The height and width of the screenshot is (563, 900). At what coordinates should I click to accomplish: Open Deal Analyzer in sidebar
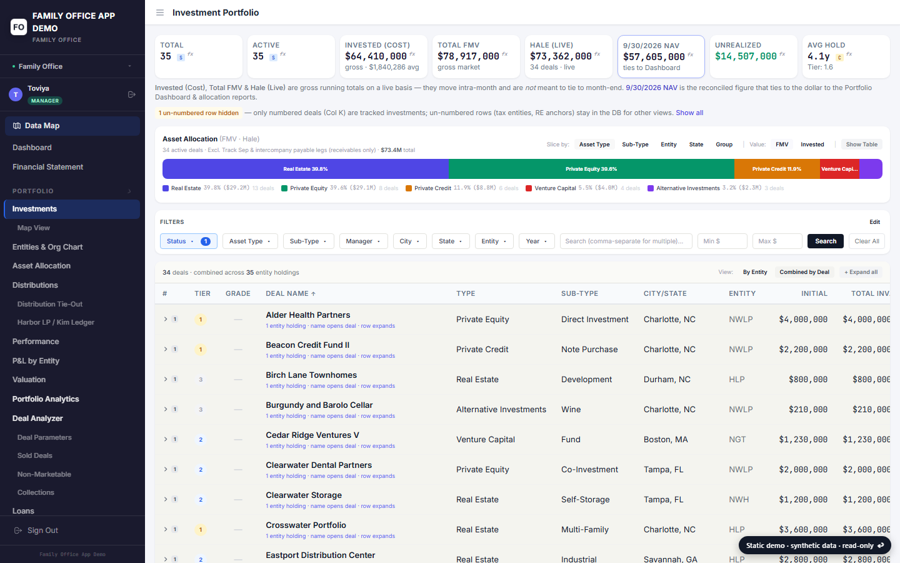coord(37,418)
